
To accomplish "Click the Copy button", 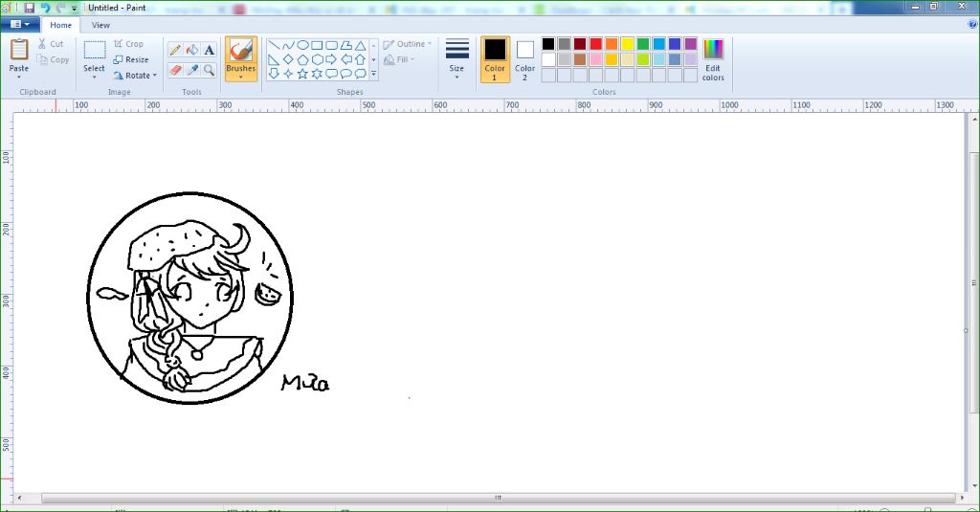I will 53,59.
